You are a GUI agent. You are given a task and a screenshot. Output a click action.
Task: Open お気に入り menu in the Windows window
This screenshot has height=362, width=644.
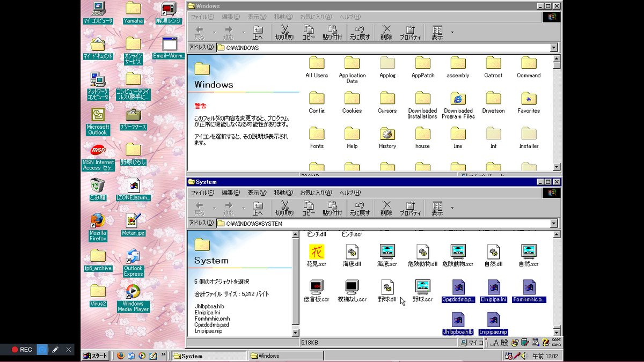click(x=316, y=17)
